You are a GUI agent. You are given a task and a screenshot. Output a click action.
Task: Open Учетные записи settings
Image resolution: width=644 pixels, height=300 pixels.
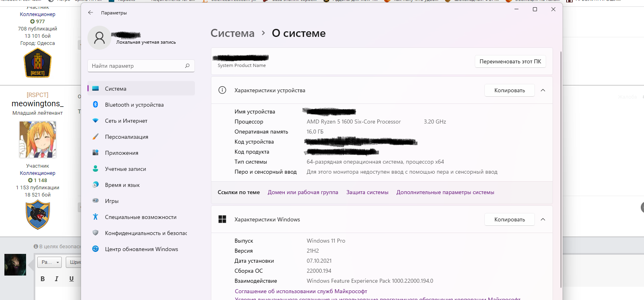click(x=141, y=169)
